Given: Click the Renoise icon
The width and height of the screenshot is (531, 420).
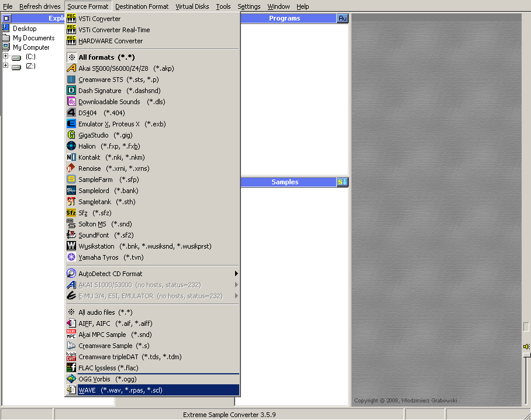Looking at the screenshot, I should tap(71, 168).
